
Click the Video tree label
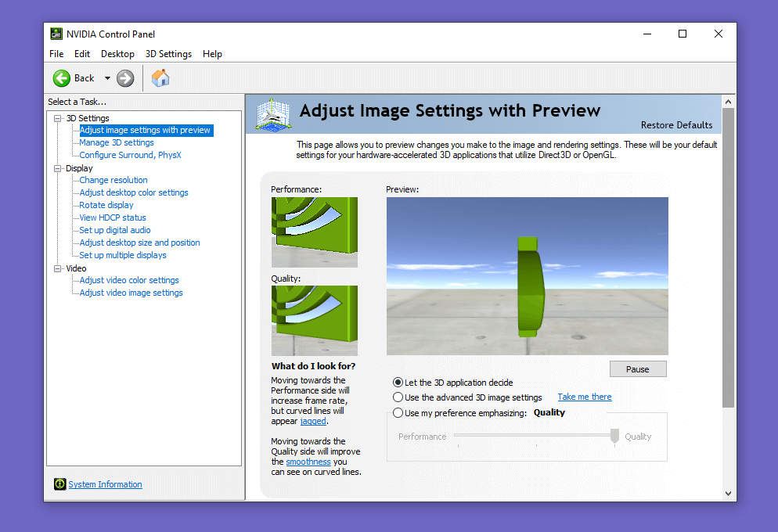[76, 268]
